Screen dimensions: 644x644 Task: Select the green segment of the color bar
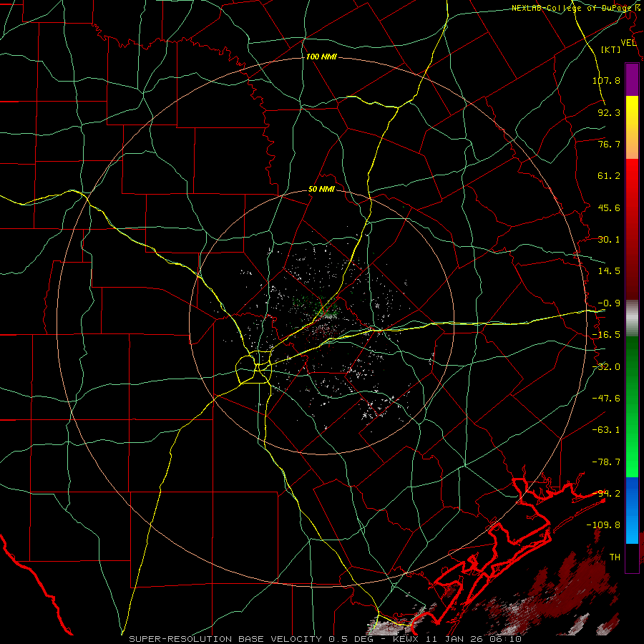pyautogui.click(x=632, y=406)
